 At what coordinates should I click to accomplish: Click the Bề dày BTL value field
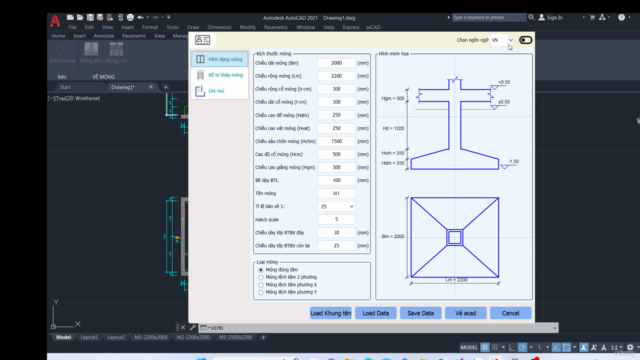(336, 180)
